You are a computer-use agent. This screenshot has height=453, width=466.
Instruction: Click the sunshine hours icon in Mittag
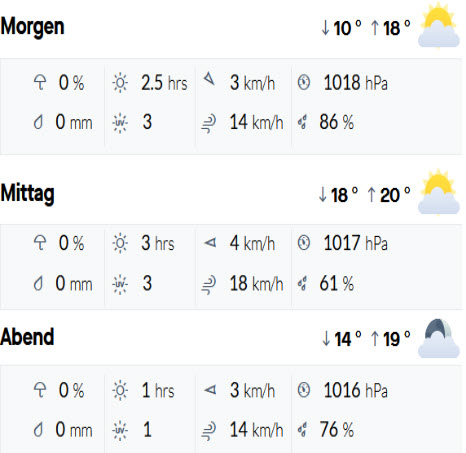(x=120, y=243)
